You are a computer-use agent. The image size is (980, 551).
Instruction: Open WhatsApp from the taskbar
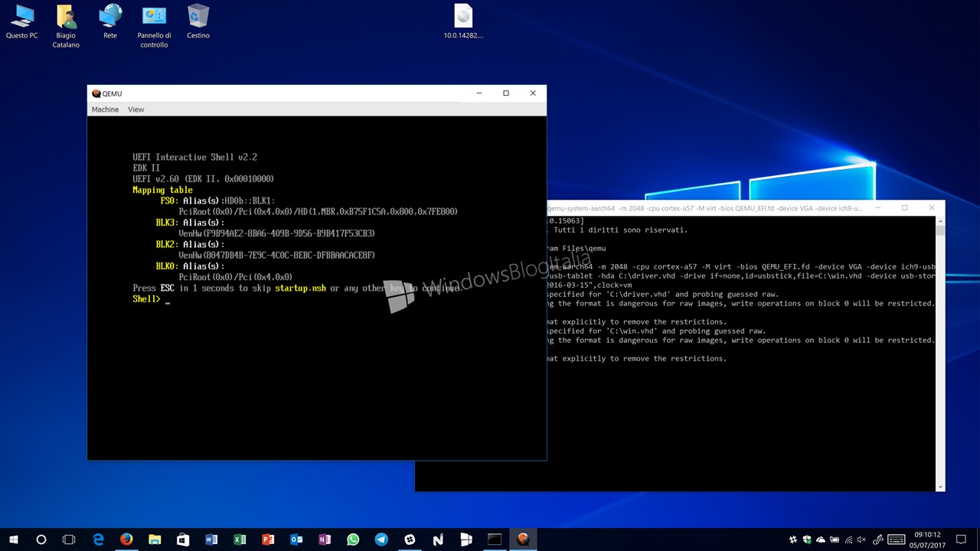[353, 540]
